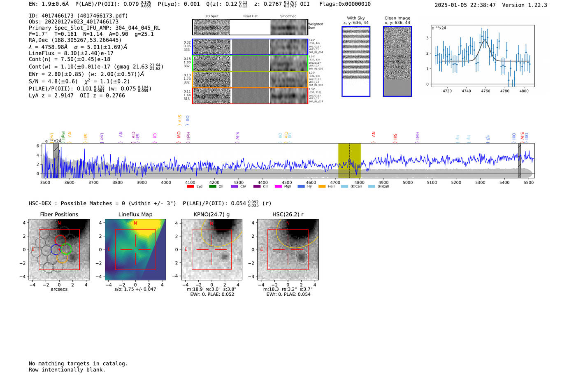The height and width of the screenshot is (392, 576).
Task: Click the yellow highlighted band in the spectrum
Action: [349, 160]
